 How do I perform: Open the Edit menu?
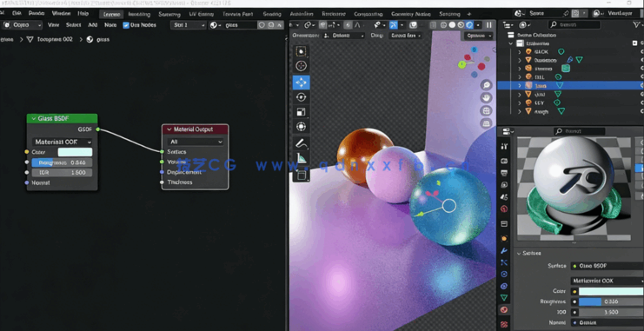pos(17,14)
